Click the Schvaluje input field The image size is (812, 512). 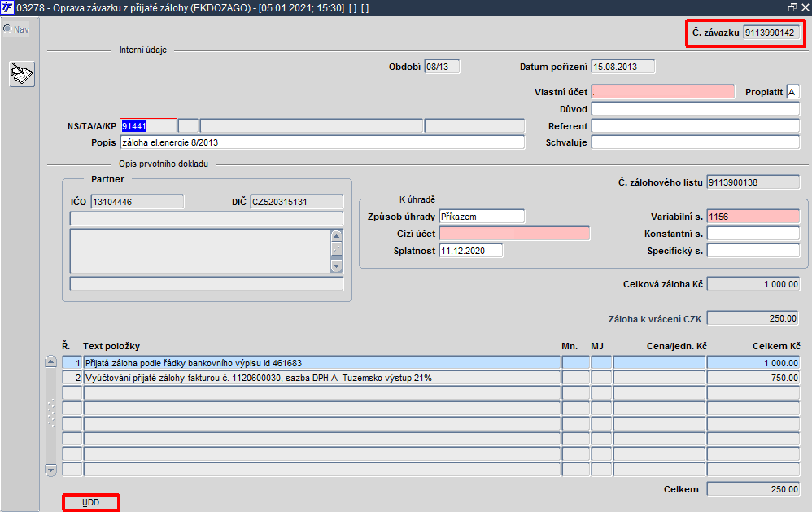(696, 142)
